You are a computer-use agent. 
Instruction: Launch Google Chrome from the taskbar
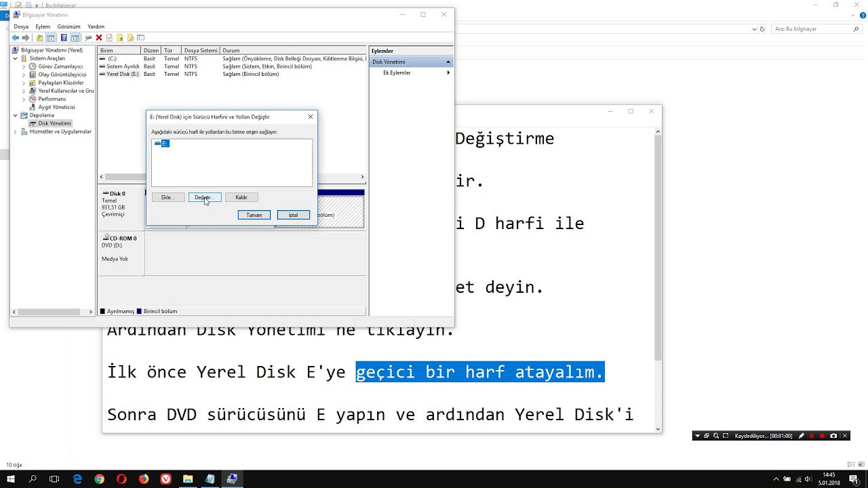100,479
